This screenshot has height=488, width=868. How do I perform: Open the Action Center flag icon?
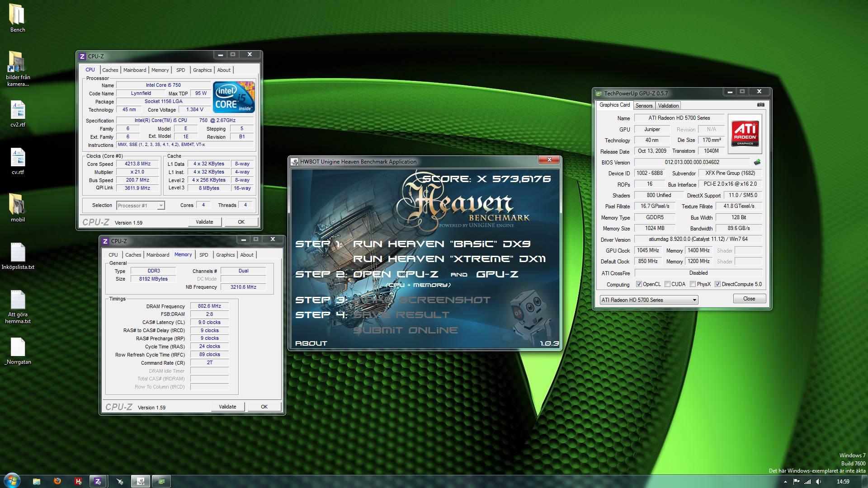[796, 482]
